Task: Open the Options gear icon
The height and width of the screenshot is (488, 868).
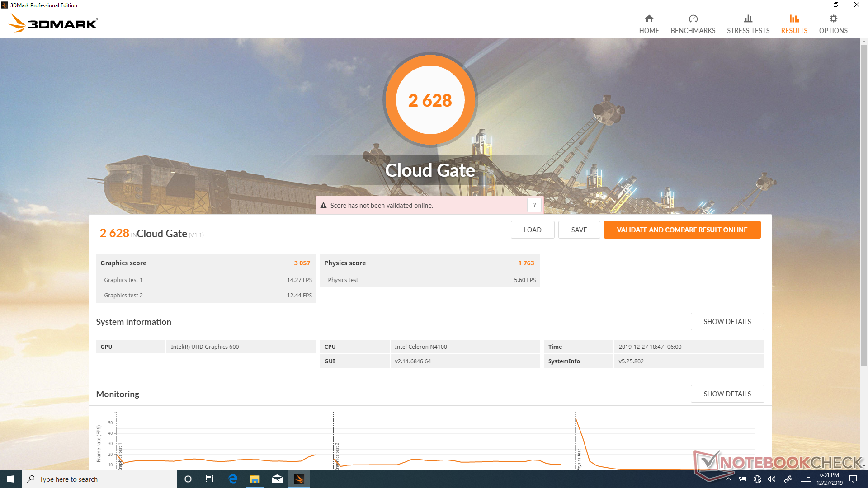Action: coord(833,19)
